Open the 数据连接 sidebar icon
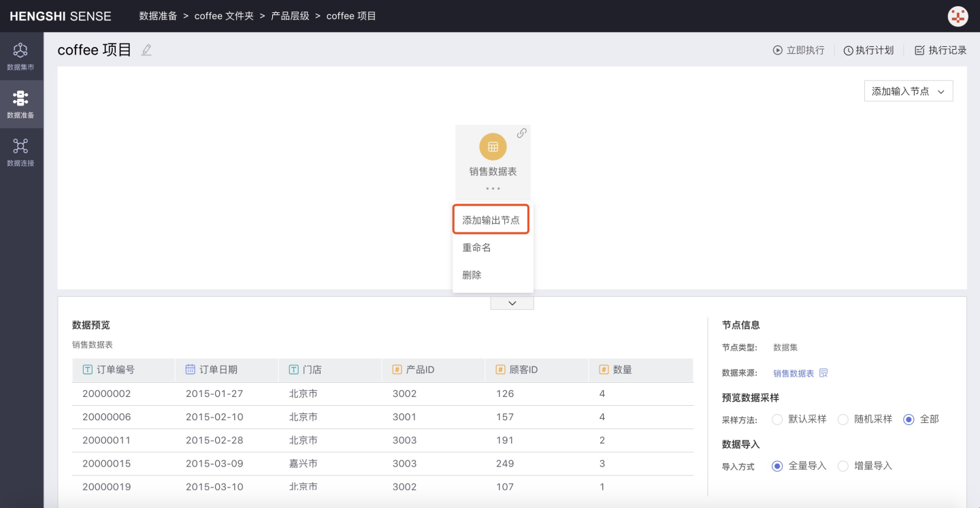The height and width of the screenshot is (508, 980). [20, 152]
